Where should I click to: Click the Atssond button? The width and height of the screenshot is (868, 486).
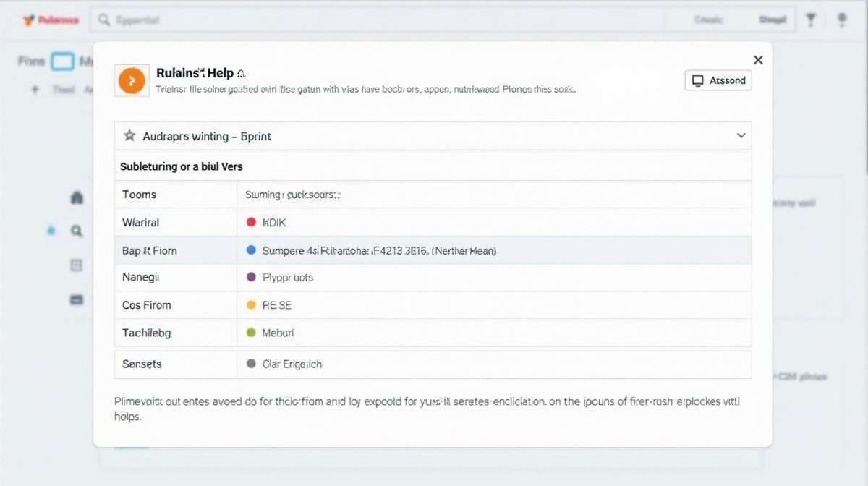pos(718,80)
